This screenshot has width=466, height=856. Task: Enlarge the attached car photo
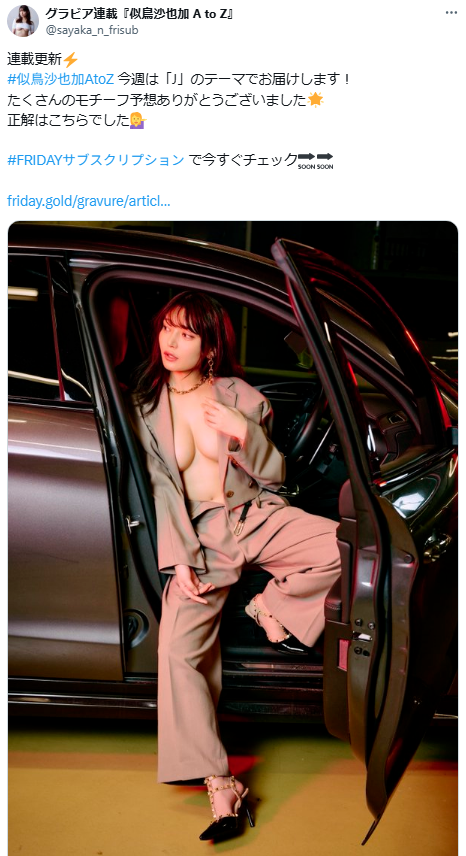click(x=233, y=538)
